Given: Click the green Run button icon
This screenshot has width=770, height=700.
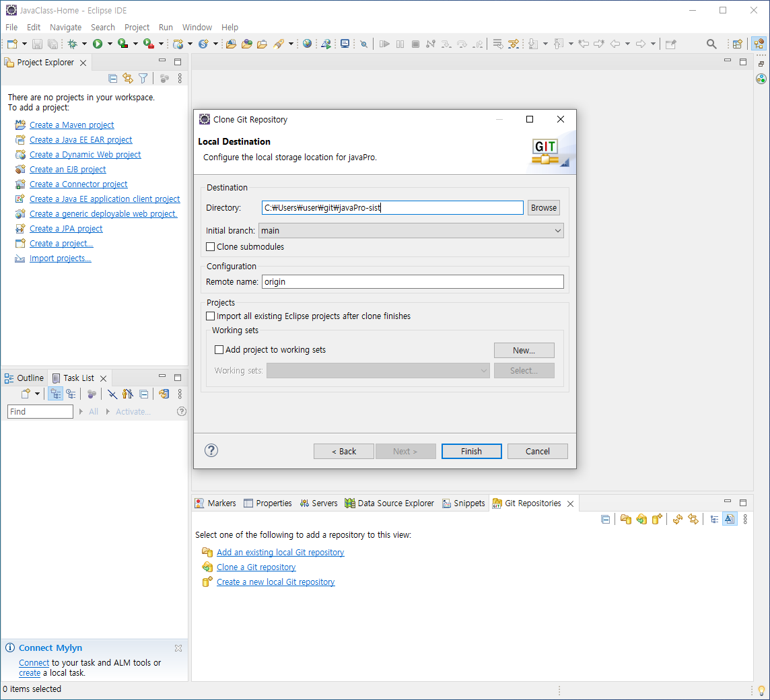Looking at the screenshot, I should (98, 44).
